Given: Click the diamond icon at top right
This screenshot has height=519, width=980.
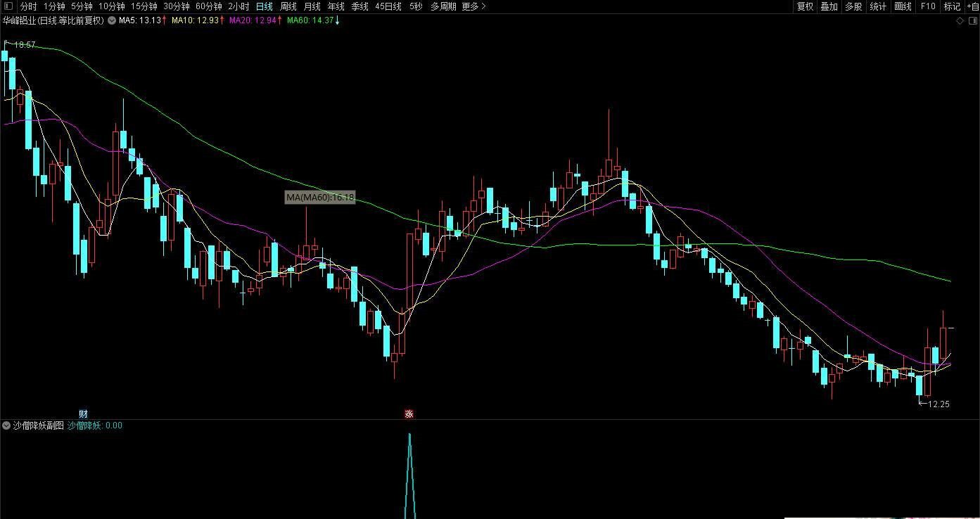Looking at the screenshot, I should coord(960,21).
